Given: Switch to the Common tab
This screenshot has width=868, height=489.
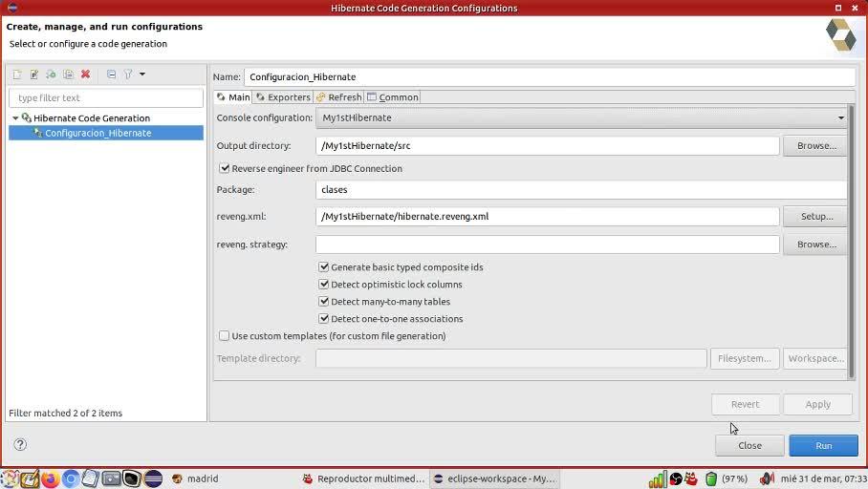Looking at the screenshot, I should coord(393,96).
